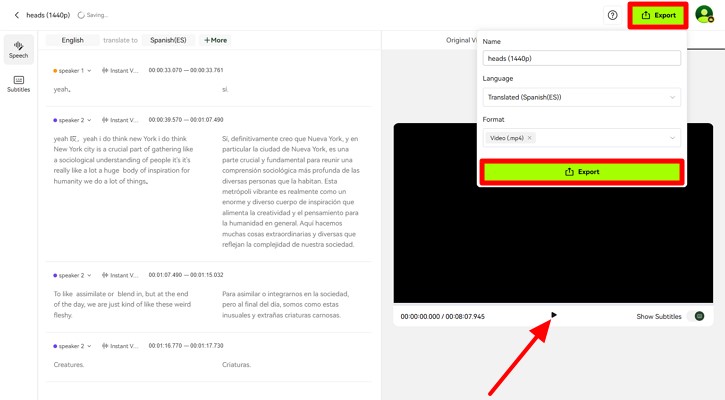Add more languages with +More

click(215, 40)
